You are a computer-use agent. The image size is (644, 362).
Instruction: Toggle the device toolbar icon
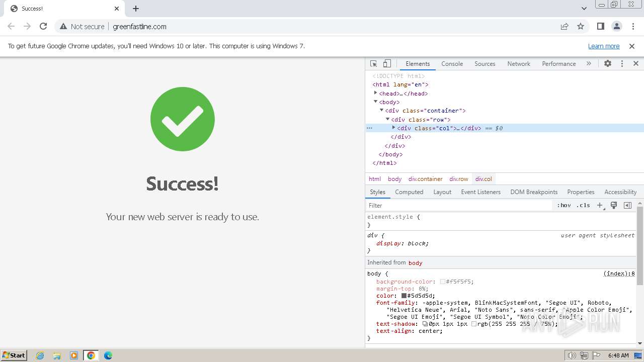tap(387, 64)
